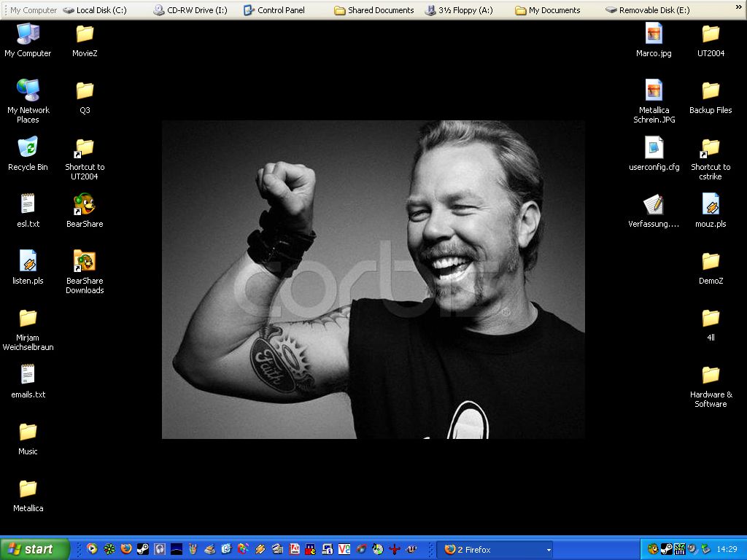Viewport: 747px width, 560px height.
Task: Select the Shortcut to cstrike icon
Action: pos(711,148)
